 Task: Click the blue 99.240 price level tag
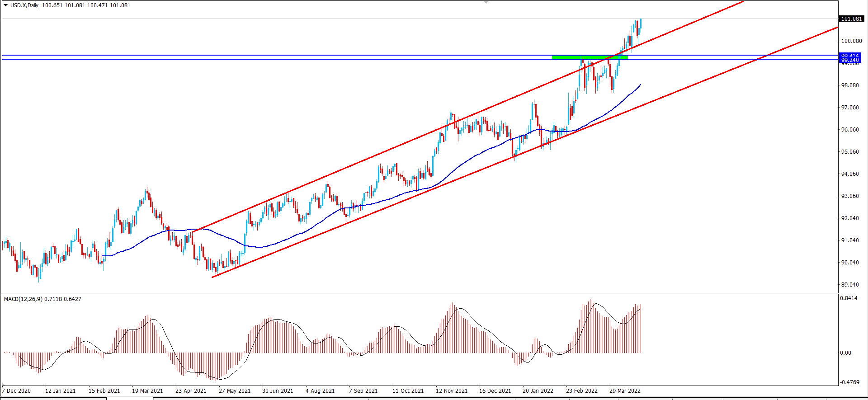[850, 60]
